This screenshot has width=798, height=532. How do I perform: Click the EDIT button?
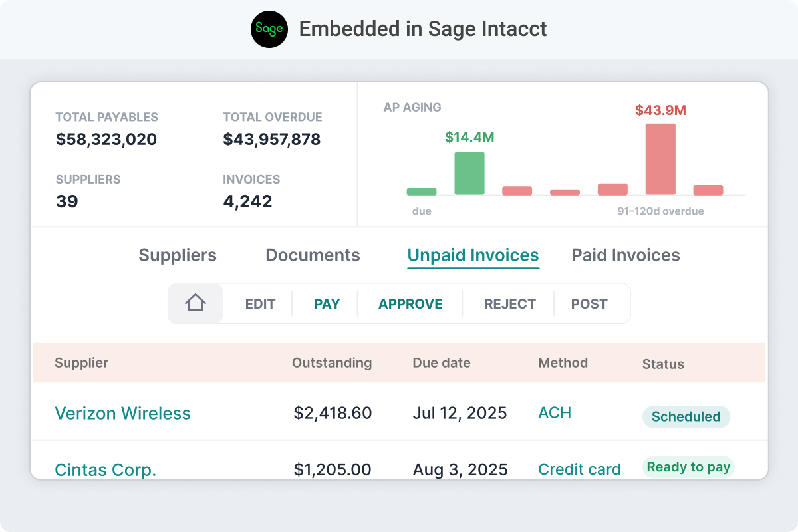[260, 304]
